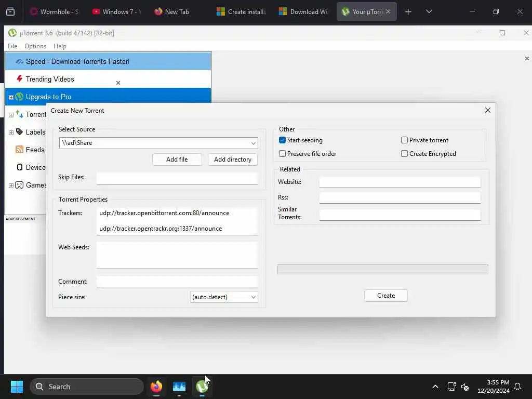Expand the Upgrade to Pro tree node
Viewport: 532px width, 399px height.
point(11,97)
